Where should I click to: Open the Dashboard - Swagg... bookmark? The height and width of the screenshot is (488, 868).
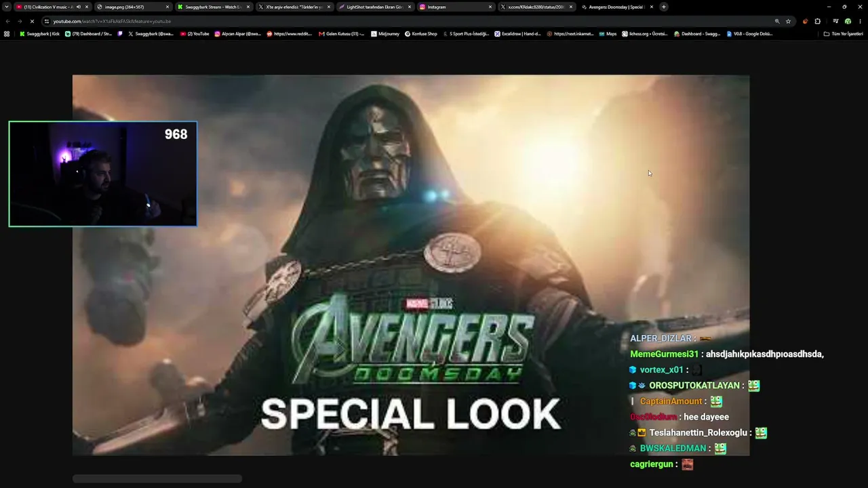click(x=697, y=33)
